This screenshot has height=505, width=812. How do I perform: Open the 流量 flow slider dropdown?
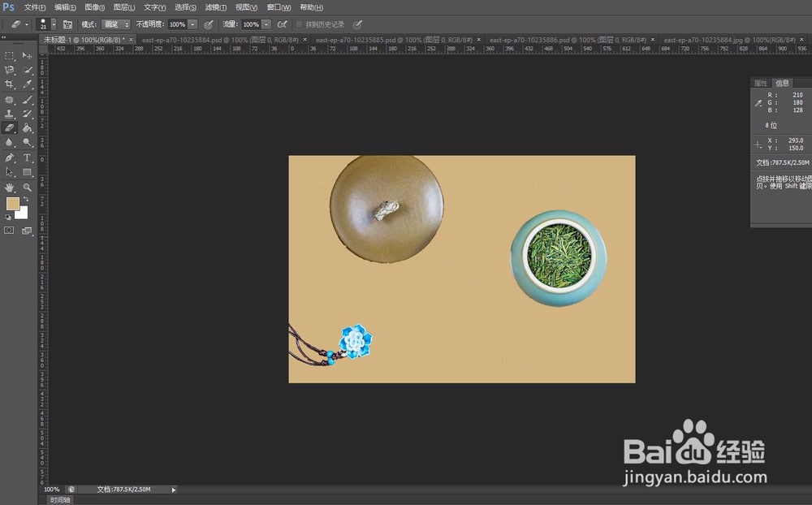(266, 24)
